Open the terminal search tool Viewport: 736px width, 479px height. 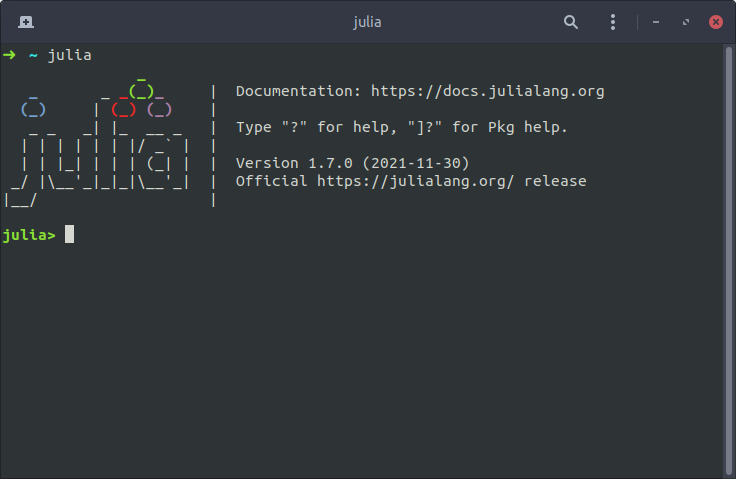570,22
